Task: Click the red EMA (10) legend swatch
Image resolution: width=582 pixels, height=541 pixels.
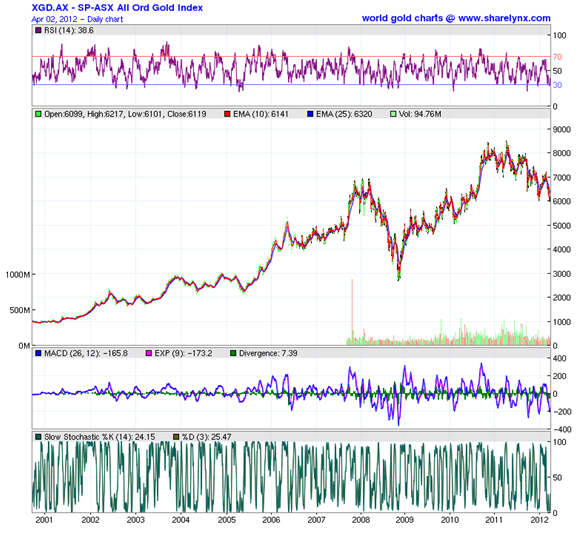Action: click(227, 114)
